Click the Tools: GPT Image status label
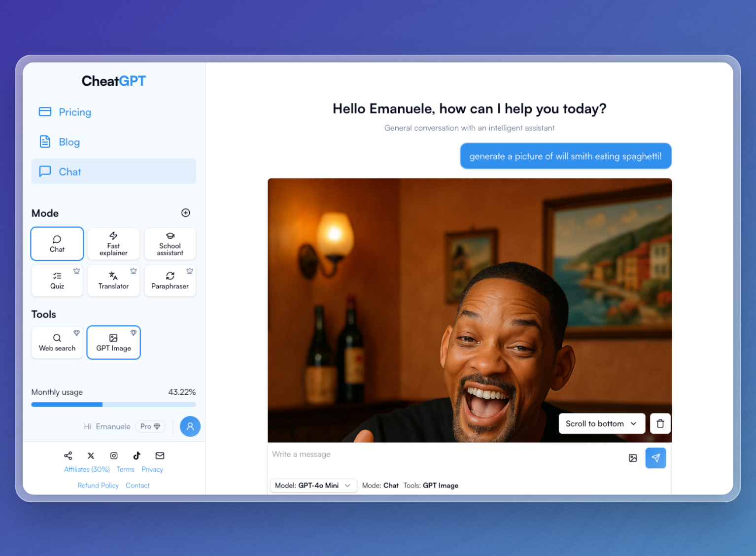This screenshot has width=756, height=556. point(431,486)
